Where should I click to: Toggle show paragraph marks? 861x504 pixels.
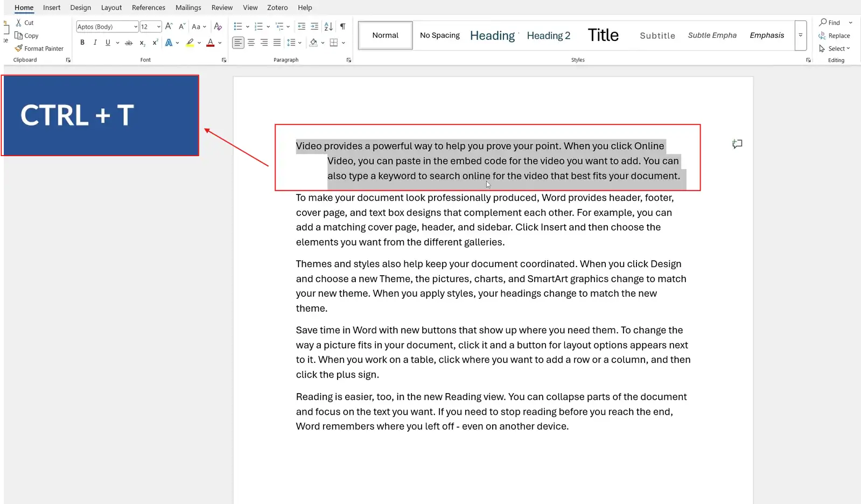point(342,26)
